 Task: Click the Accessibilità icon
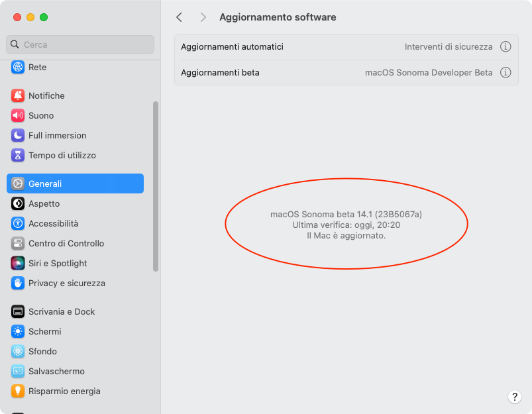(18, 223)
